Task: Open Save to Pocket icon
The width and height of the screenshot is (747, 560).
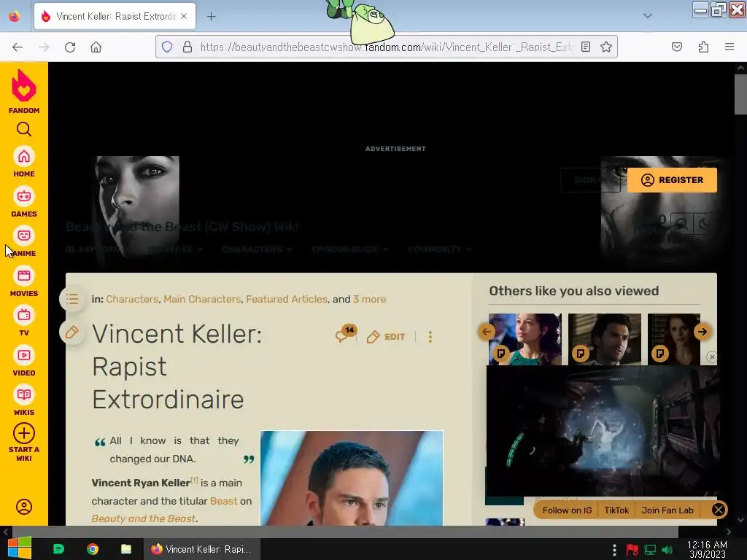Action: click(677, 47)
